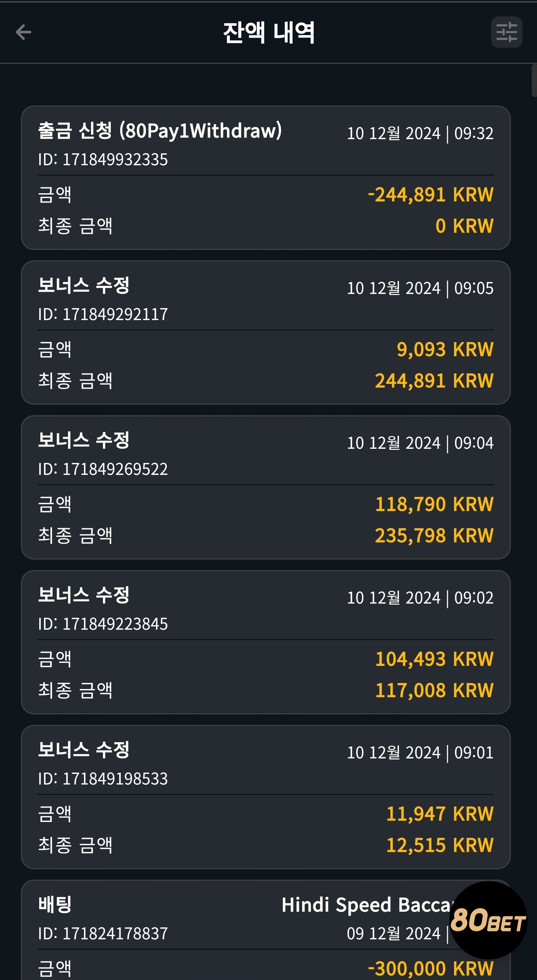Open the bonus adjustment at 09:04
The width and height of the screenshot is (537, 980).
click(266, 487)
